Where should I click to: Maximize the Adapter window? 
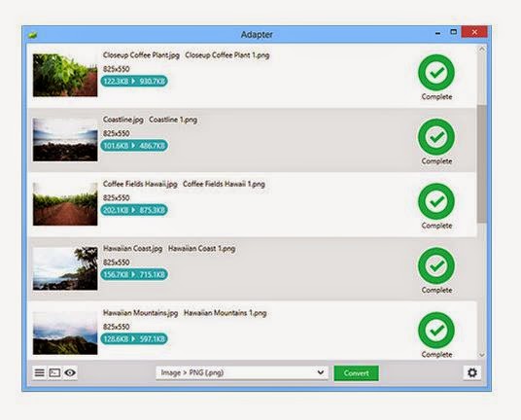[x=454, y=32]
